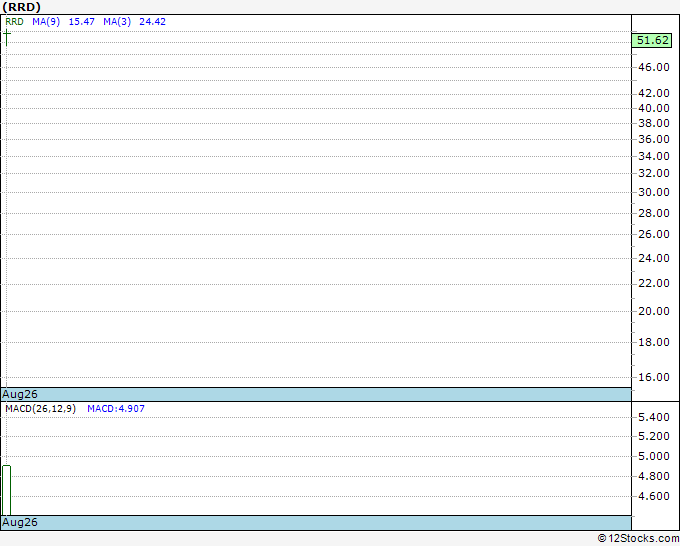Click the 42.00 price axis label
This screenshot has height=546, width=680.
(654, 93)
